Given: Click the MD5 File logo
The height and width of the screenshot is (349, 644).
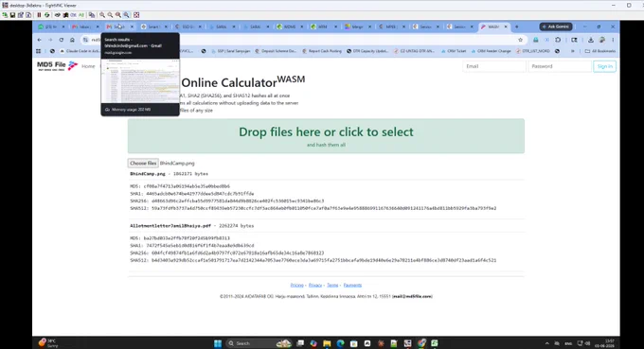Looking at the screenshot, I should [x=57, y=66].
